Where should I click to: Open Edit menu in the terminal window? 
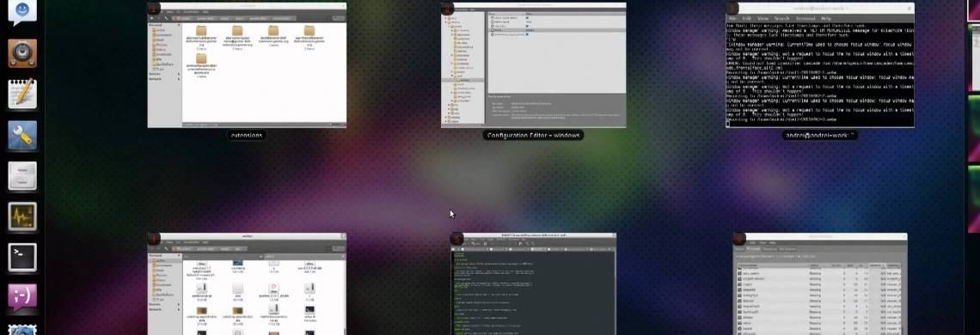(747, 18)
